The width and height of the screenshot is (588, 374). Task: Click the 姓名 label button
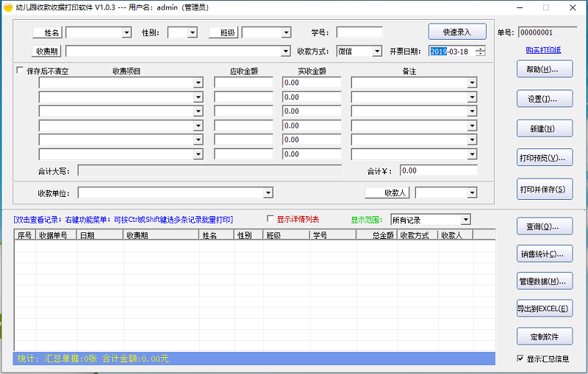(x=48, y=32)
